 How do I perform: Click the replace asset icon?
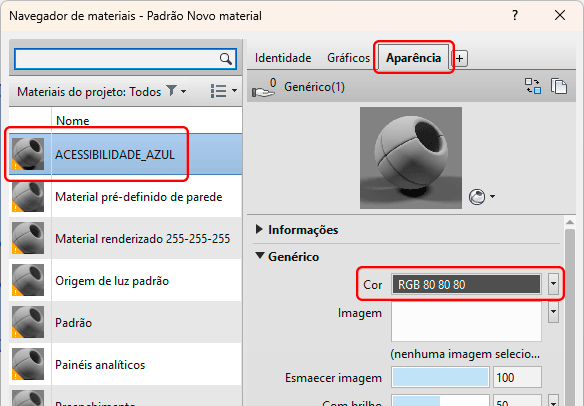pyautogui.click(x=533, y=86)
